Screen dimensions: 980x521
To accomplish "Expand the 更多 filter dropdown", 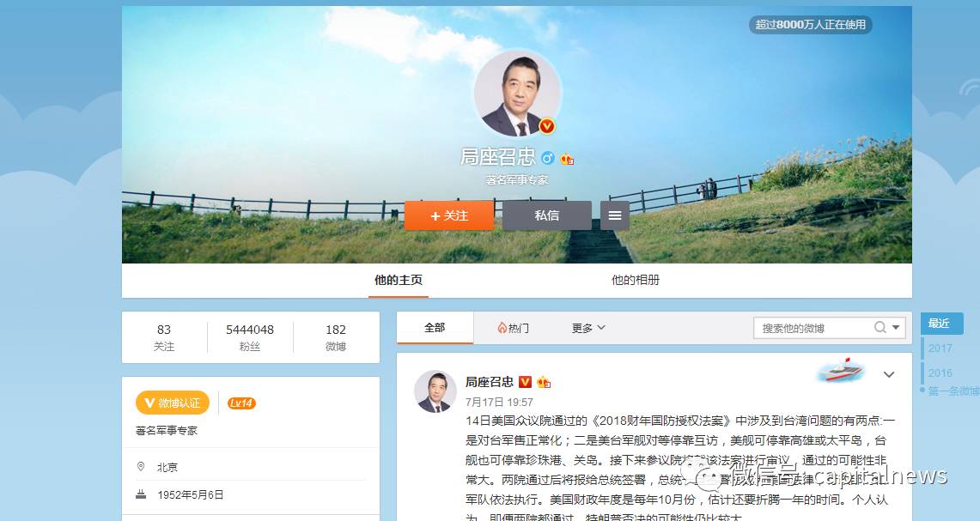I will tap(588, 328).
